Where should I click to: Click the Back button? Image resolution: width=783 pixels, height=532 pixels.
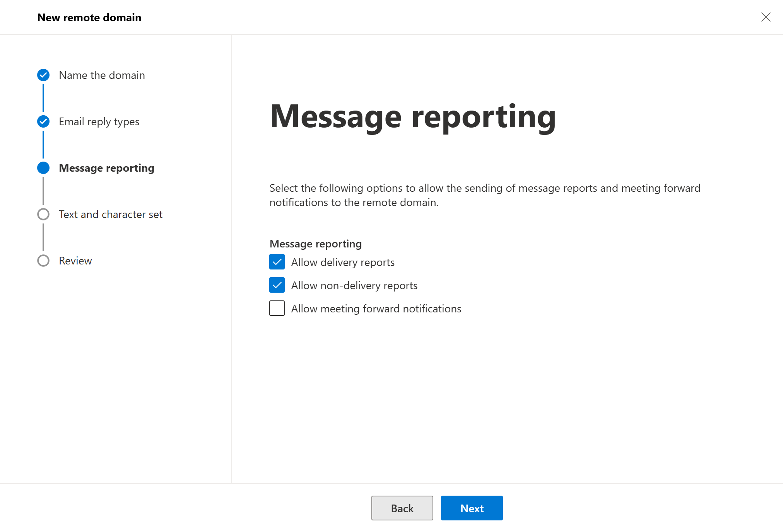[402, 508]
